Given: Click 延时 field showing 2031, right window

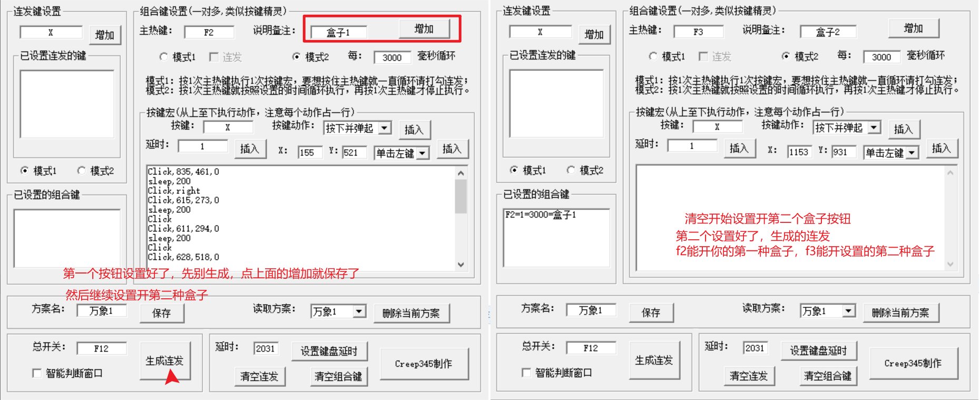Looking at the screenshot, I should pos(756,348).
